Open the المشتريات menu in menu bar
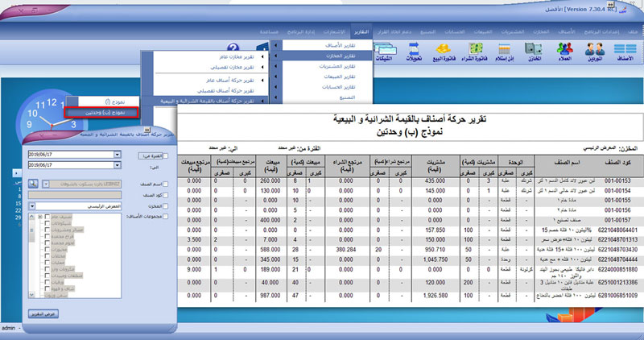This screenshot has width=644, height=340. tap(512, 31)
